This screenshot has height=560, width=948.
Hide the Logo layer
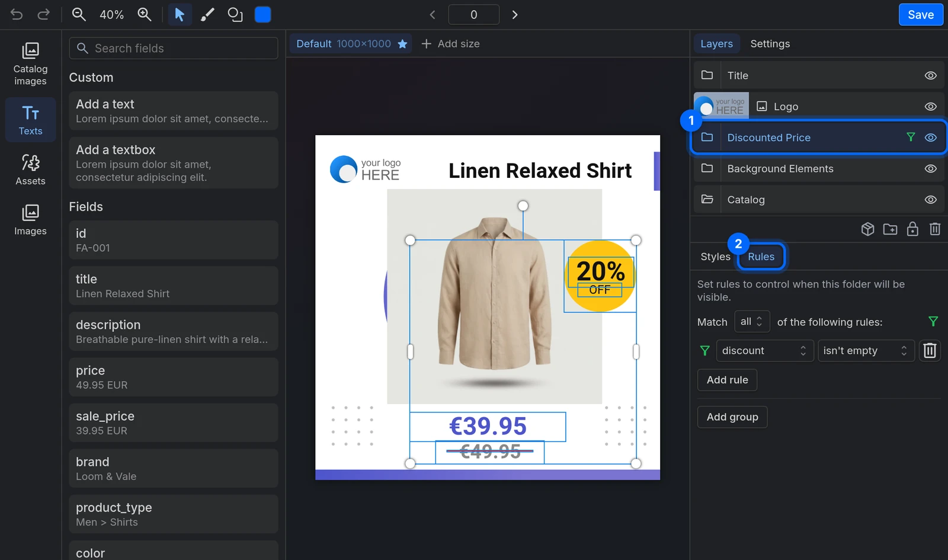tap(931, 107)
